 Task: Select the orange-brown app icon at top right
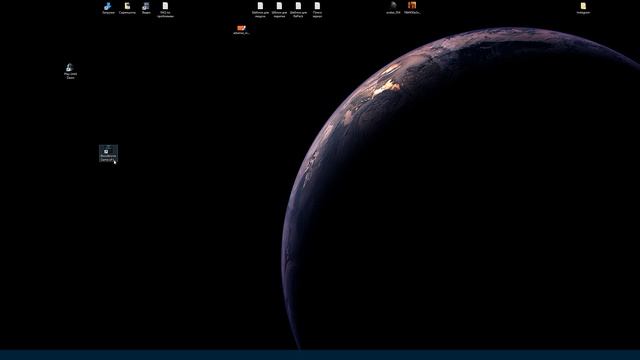tap(412, 8)
